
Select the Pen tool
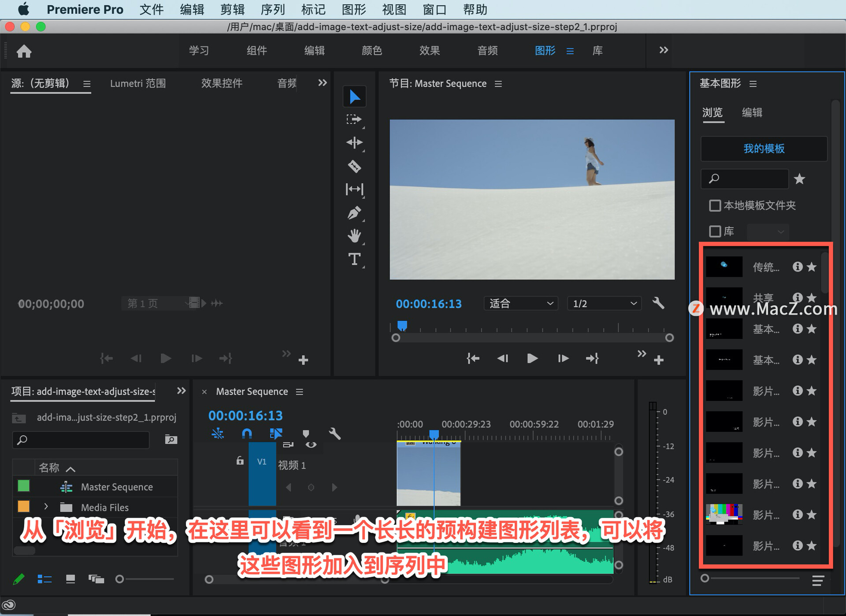tap(354, 213)
